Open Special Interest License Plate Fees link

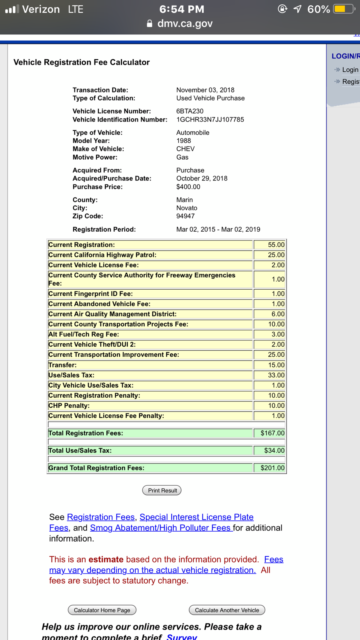(151, 522)
